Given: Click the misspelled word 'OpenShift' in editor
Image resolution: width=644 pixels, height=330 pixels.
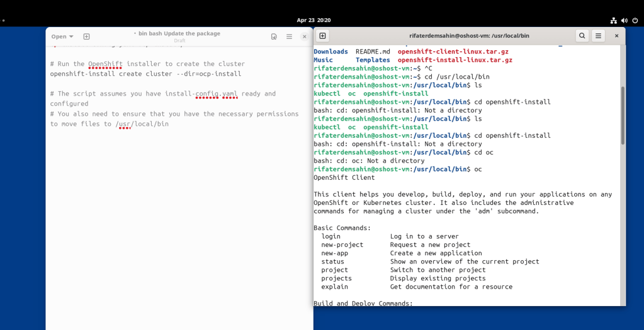Looking at the screenshot, I should click(105, 64).
